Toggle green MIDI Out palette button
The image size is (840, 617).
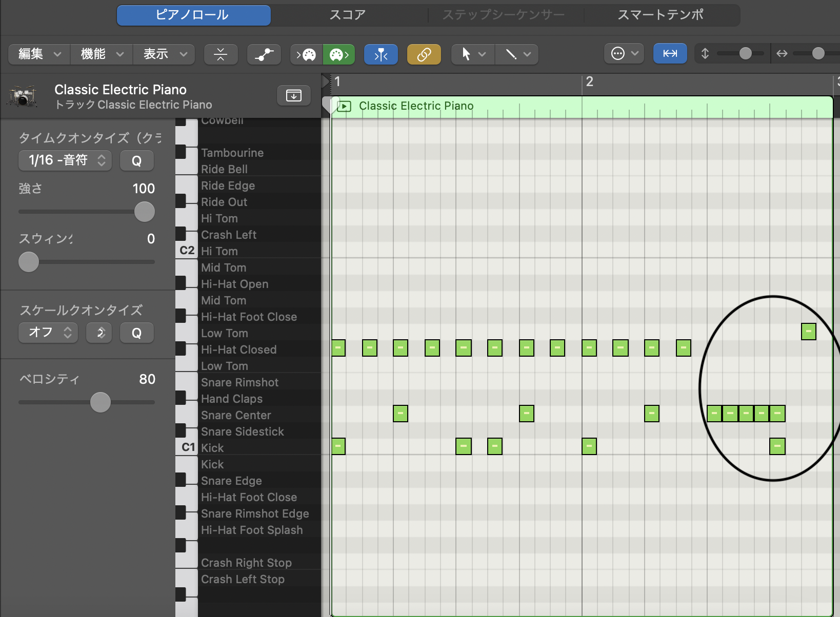point(338,54)
